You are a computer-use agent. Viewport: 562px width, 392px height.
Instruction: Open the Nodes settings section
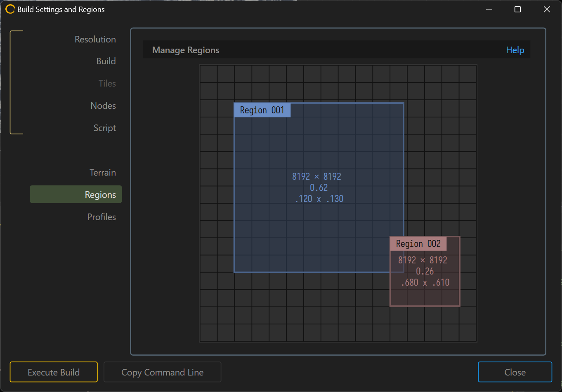(x=103, y=106)
